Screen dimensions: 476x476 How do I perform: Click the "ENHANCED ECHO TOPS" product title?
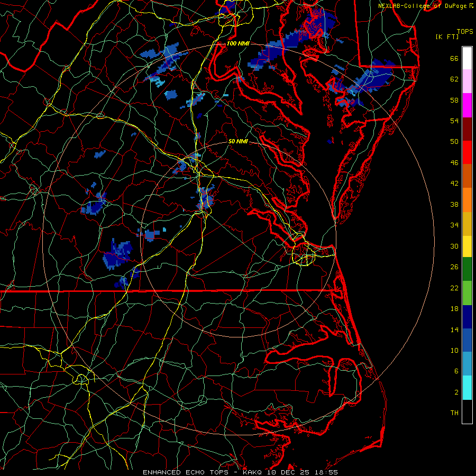[x=186, y=472]
